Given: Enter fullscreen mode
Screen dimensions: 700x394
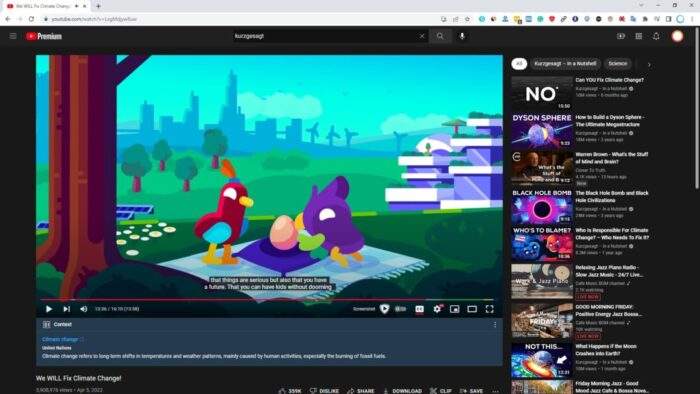Looking at the screenshot, I should click(x=490, y=309).
